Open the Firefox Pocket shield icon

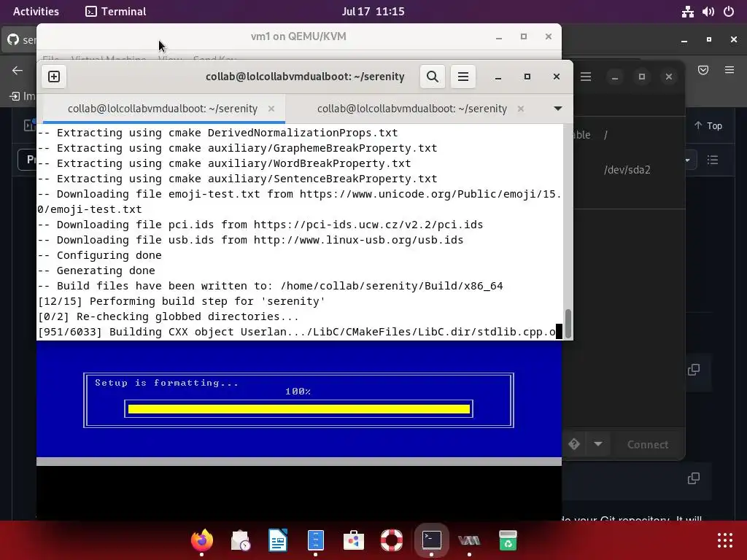coord(703,71)
